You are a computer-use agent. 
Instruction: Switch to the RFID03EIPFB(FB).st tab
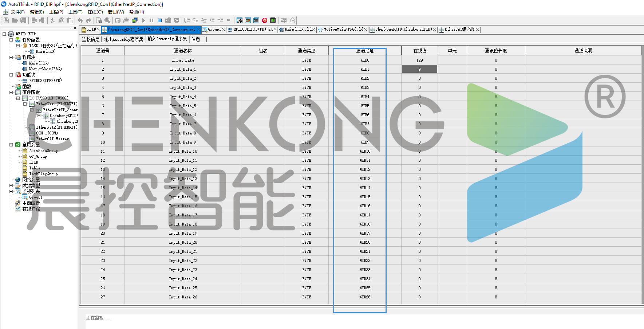click(x=253, y=30)
